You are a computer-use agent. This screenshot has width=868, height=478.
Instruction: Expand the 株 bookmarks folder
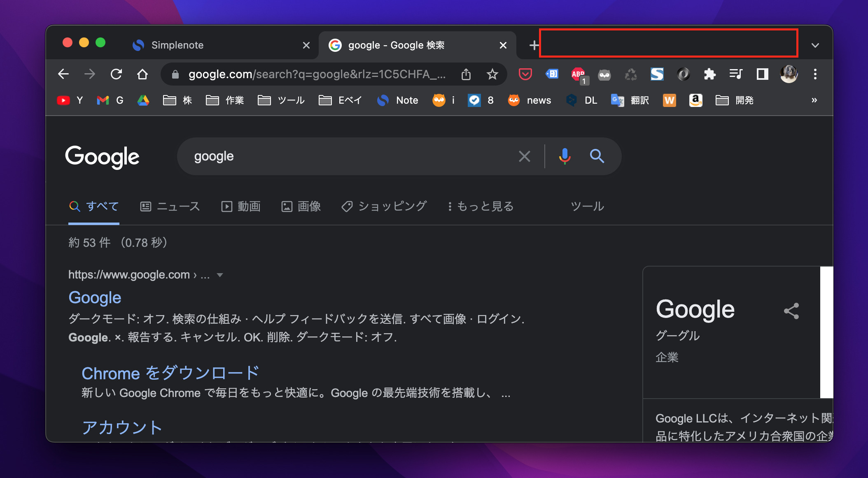(177, 100)
